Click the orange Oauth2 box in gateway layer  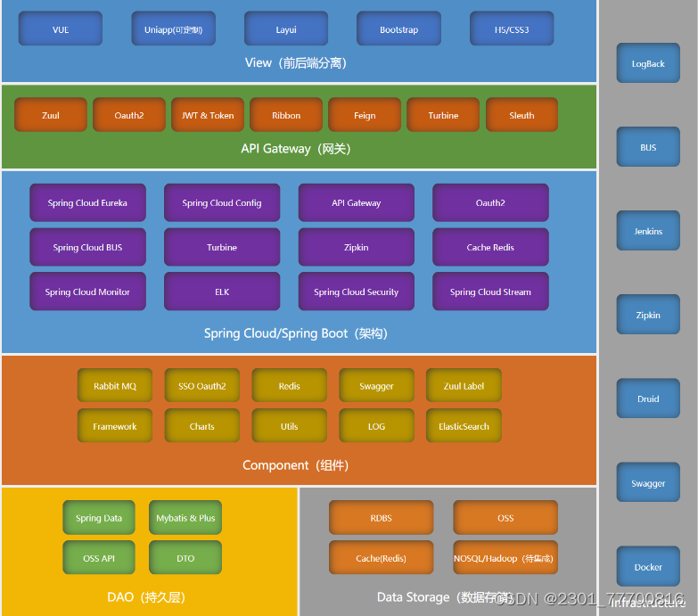coord(129,115)
